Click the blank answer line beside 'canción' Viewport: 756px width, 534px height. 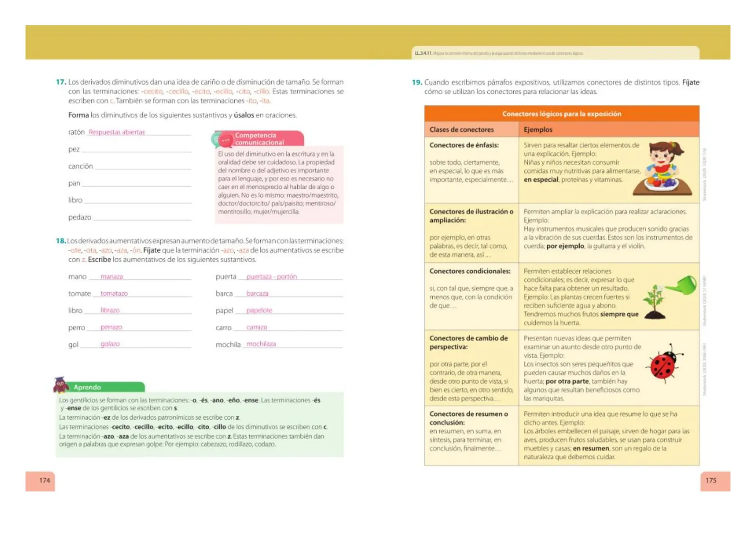click(143, 167)
